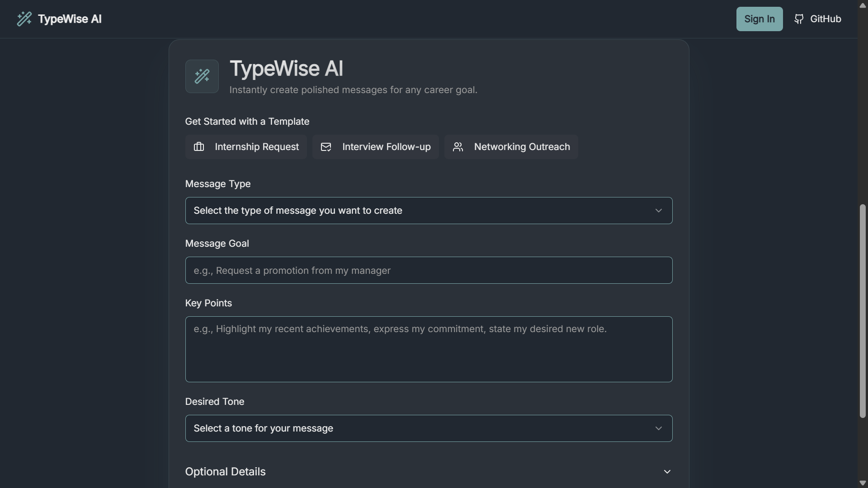The height and width of the screenshot is (488, 868).
Task: Click the people icon for Networking Outreach
Action: pos(458,147)
